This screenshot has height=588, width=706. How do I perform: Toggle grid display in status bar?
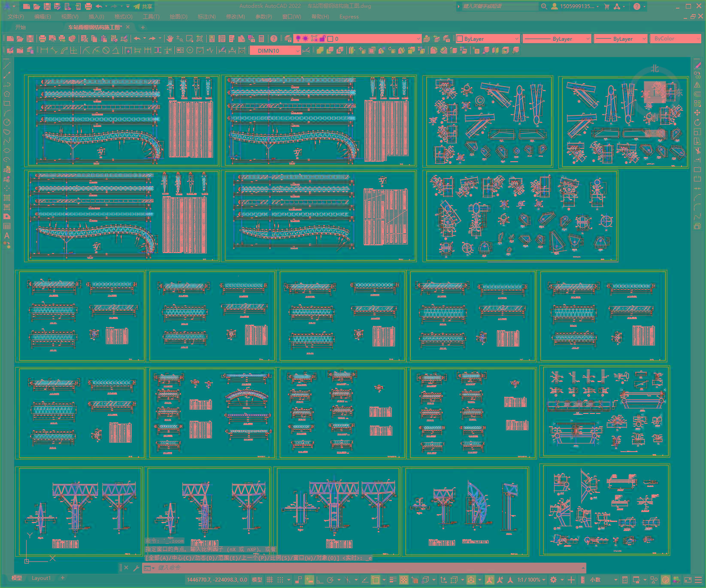[x=270, y=580]
